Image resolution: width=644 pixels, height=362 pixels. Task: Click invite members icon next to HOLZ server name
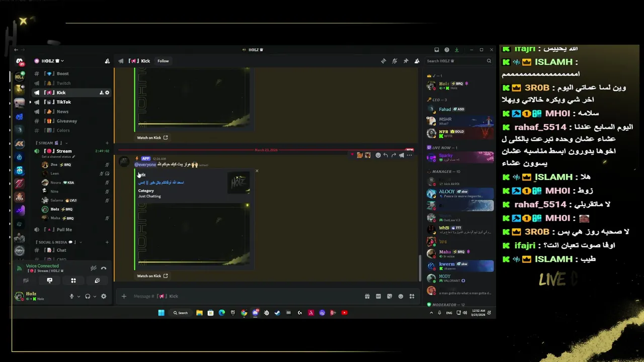pyautogui.click(x=107, y=61)
